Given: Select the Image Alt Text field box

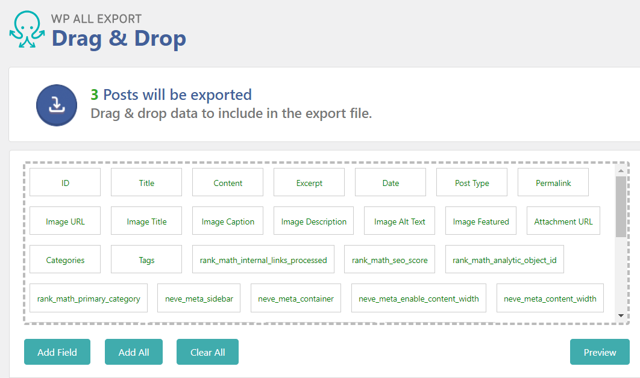Looking at the screenshot, I should coord(399,221).
